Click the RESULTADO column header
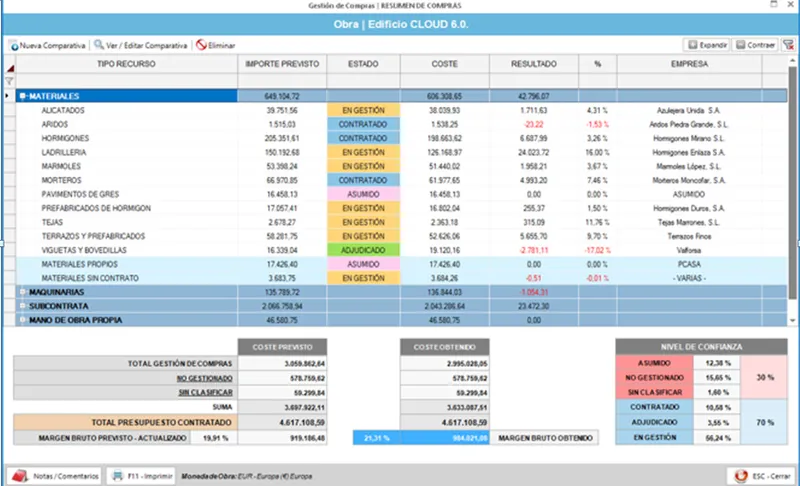This screenshot has height=486, width=800. [534, 64]
